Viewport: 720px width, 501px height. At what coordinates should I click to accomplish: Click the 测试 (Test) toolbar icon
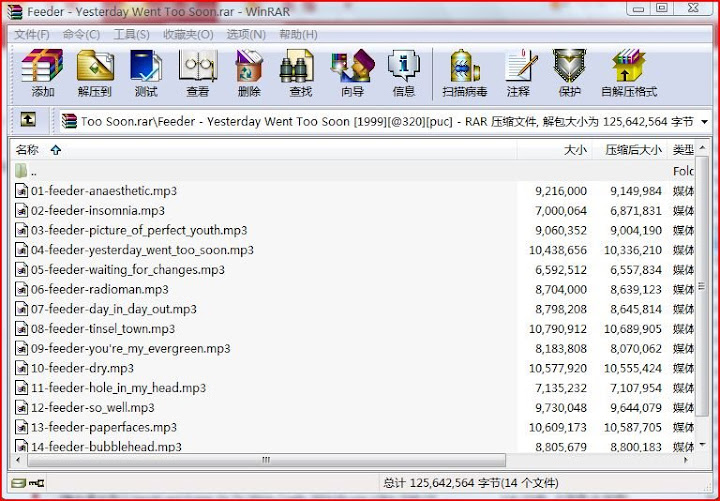click(146, 73)
